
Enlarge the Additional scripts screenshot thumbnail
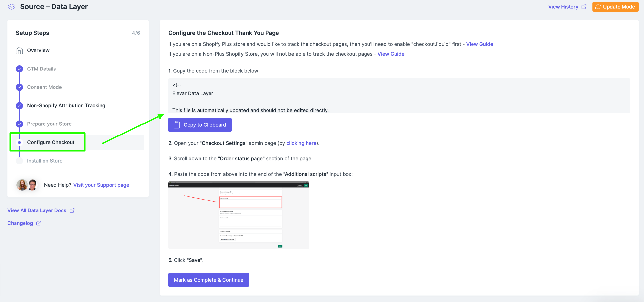[239, 215]
